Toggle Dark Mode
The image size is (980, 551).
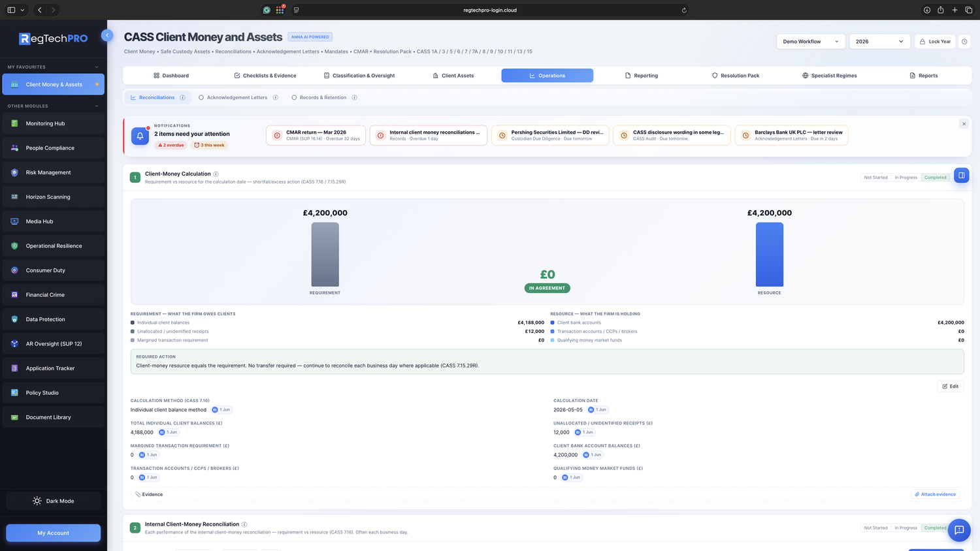click(x=54, y=501)
